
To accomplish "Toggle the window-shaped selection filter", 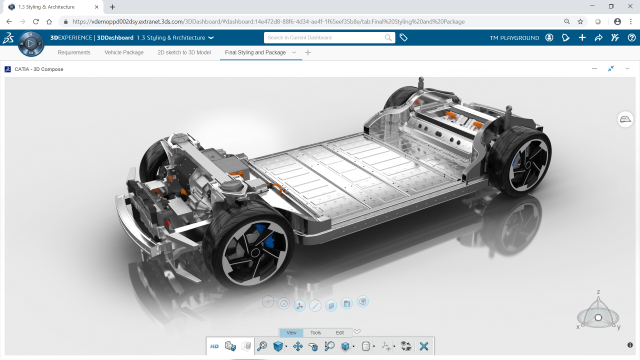I will [347, 303].
